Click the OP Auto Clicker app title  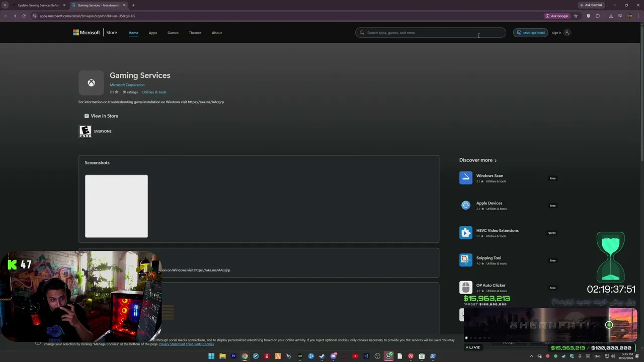pos(491,286)
